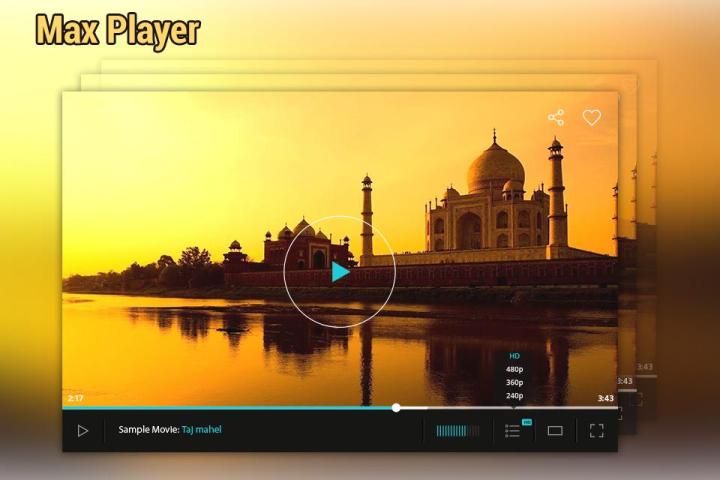Switch to 360p resolution
Image resolution: width=720 pixels, height=480 pixels.
pos(515,382)
